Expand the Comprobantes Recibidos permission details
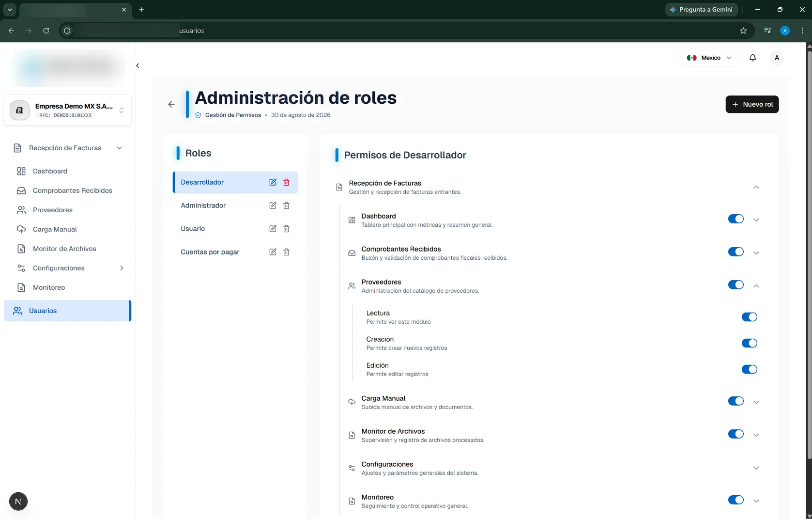This screenshot has width=812, height=519. point(756,253)
